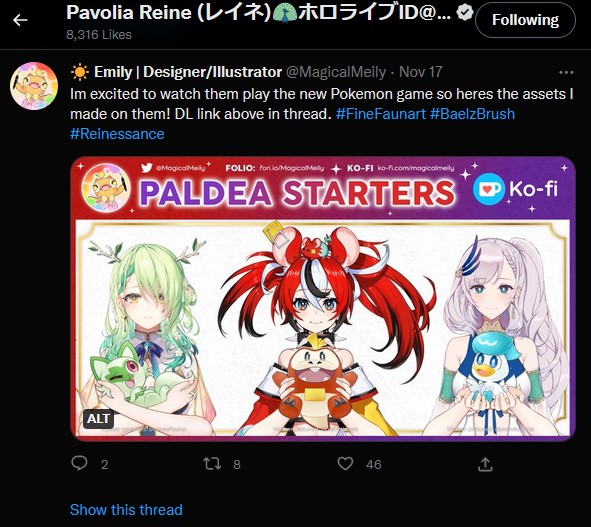This screenshot has height=527, width=591.
Task: Open the reply comment icon
Action: (x=79, y=463)
